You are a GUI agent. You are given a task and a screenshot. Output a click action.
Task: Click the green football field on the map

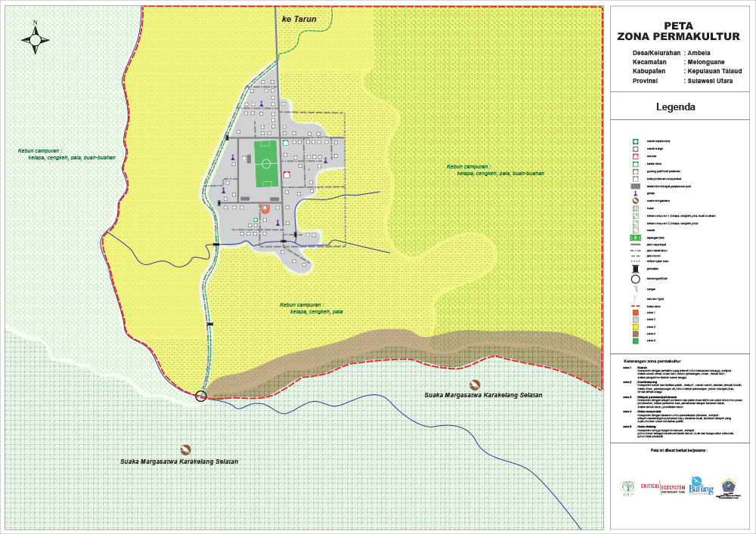coord(265,162)
